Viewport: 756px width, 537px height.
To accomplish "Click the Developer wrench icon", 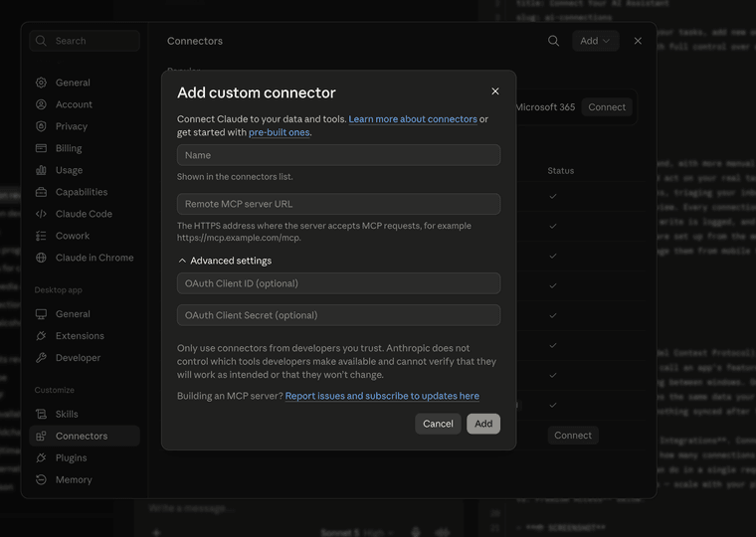I will pos(41,358).
